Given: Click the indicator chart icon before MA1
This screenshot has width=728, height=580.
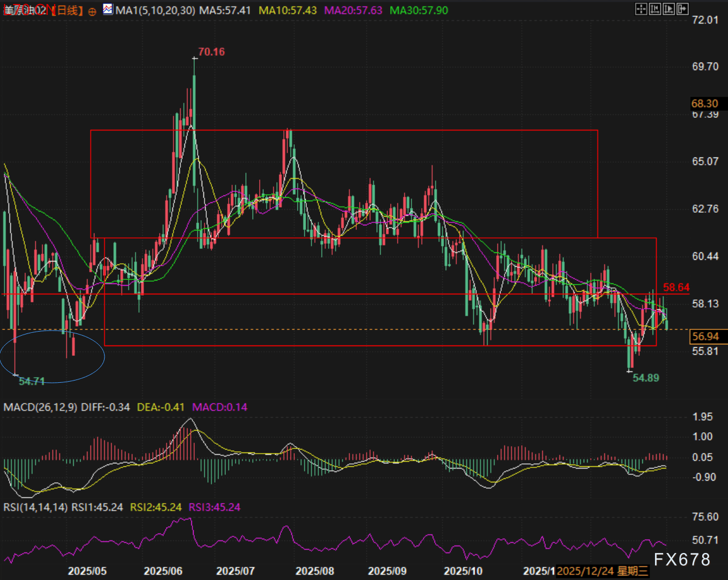Looking at the screenshot, I should (108, 10).
